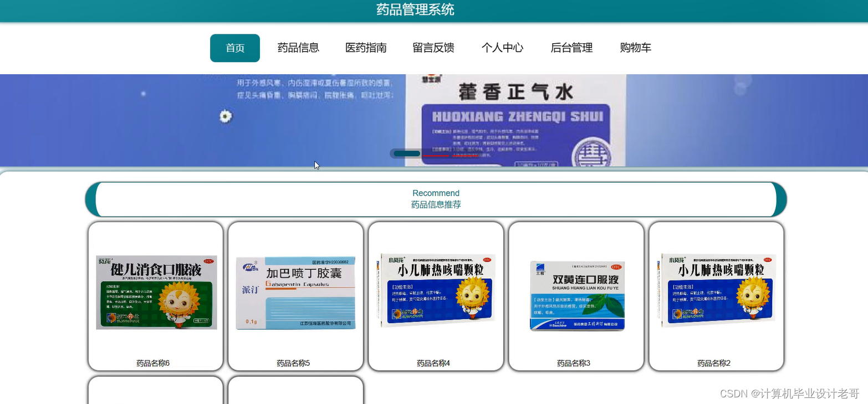
Task: Click the 药品名称3 label
Action: click(574, 363)
